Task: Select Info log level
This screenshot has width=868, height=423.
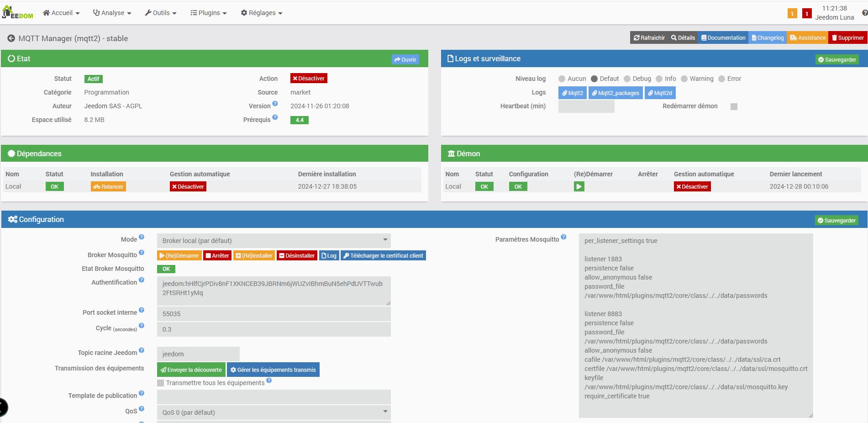Action: click(659, 79)
